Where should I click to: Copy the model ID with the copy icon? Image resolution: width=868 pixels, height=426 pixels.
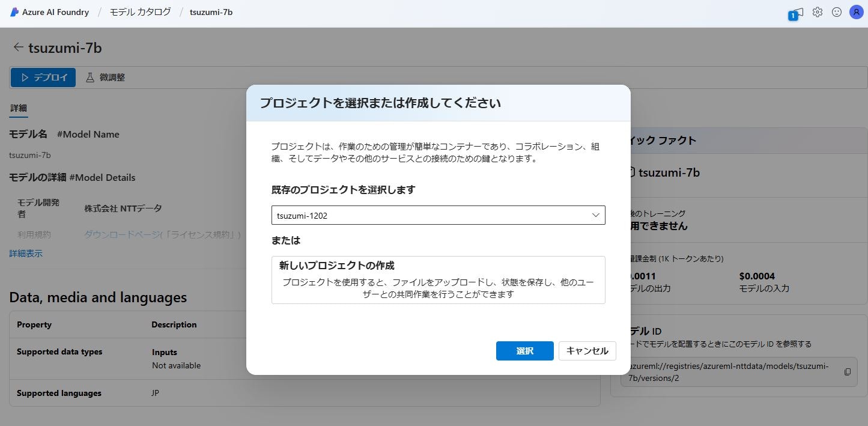point(848,372)
